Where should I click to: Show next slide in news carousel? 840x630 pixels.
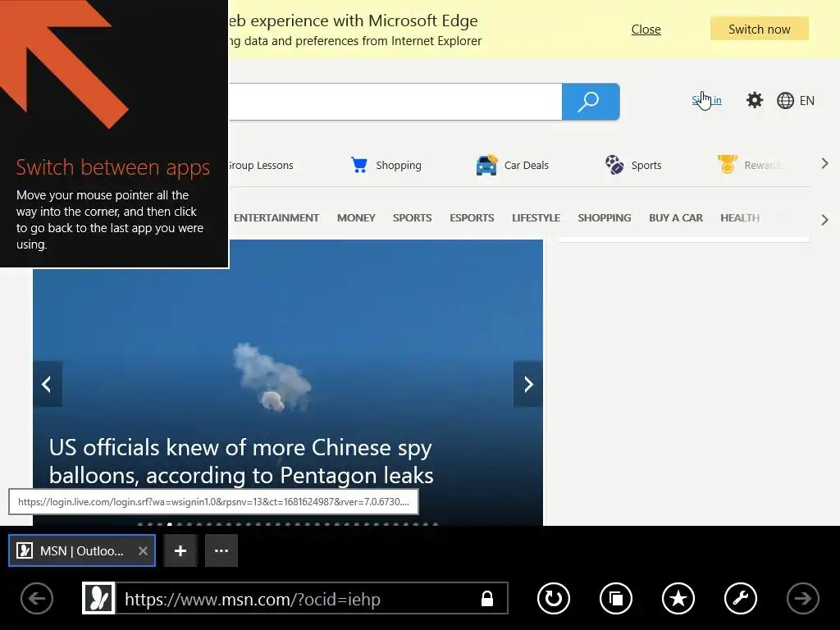(x=528, y=384)
